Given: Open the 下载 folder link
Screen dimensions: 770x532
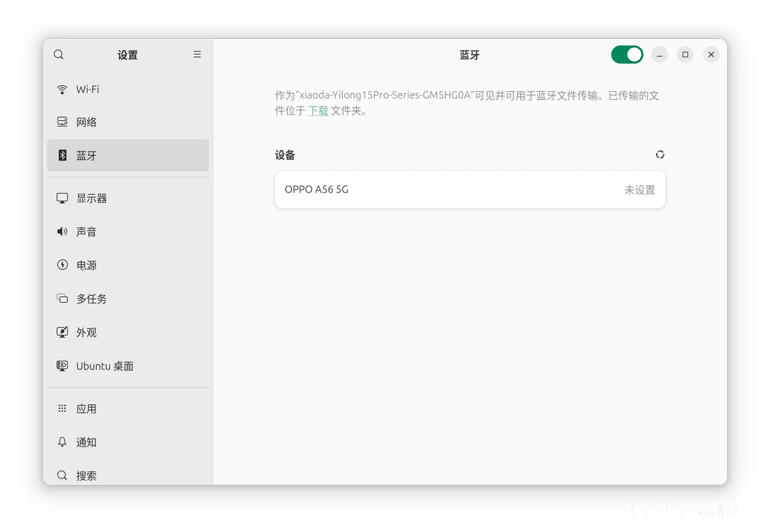Looking at the screenshot, I should click(x=318, y=111).
